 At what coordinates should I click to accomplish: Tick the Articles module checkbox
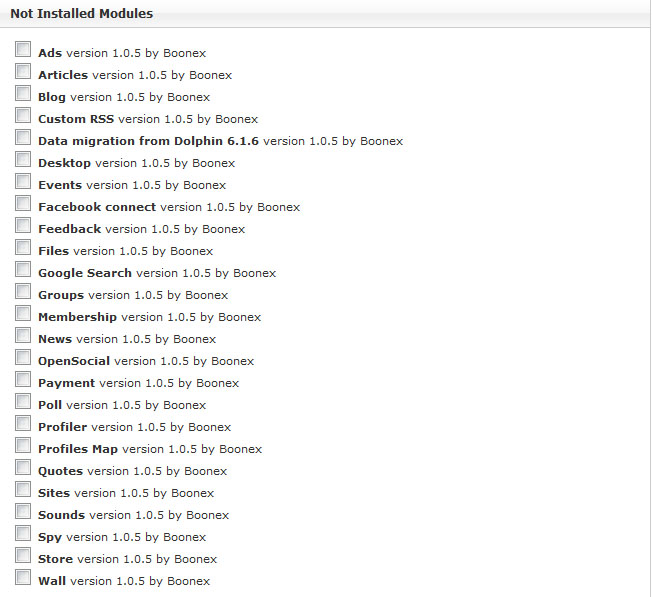click(23, 71)
